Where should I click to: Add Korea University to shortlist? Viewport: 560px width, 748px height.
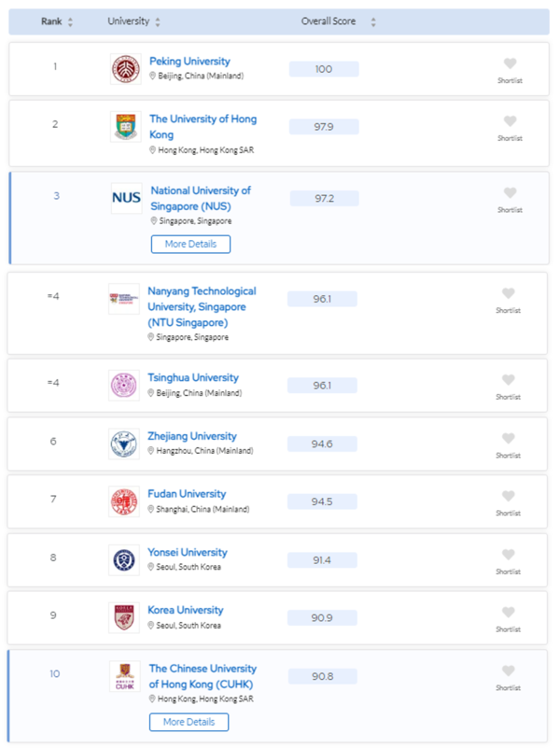point(509,613)
